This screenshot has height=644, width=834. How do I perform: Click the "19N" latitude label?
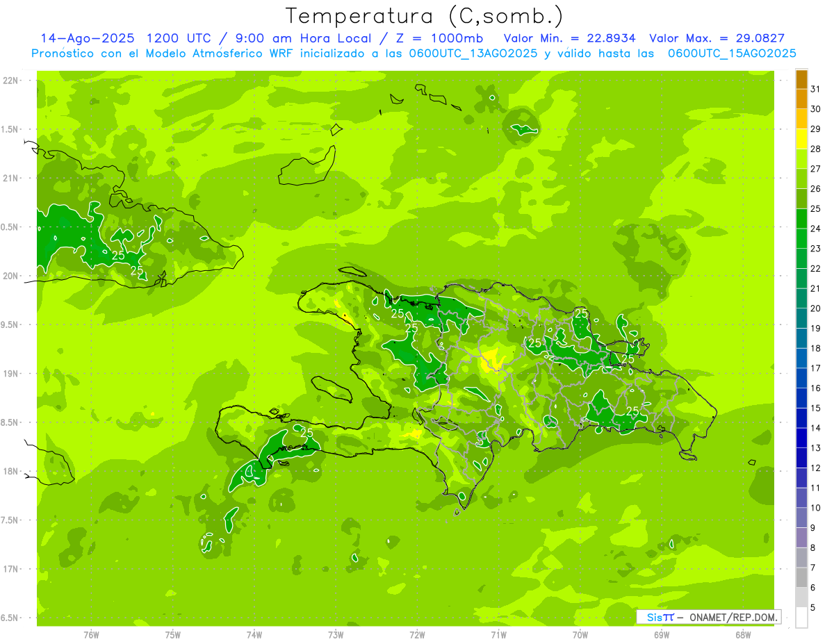pyautogui.click(x=12, y=374)
